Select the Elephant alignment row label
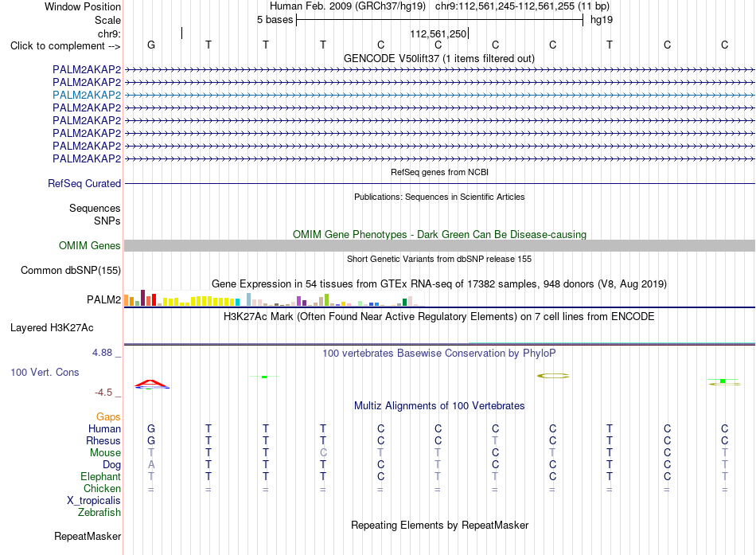Viewport: 756px width, 555px height. (x=101, y=477)
